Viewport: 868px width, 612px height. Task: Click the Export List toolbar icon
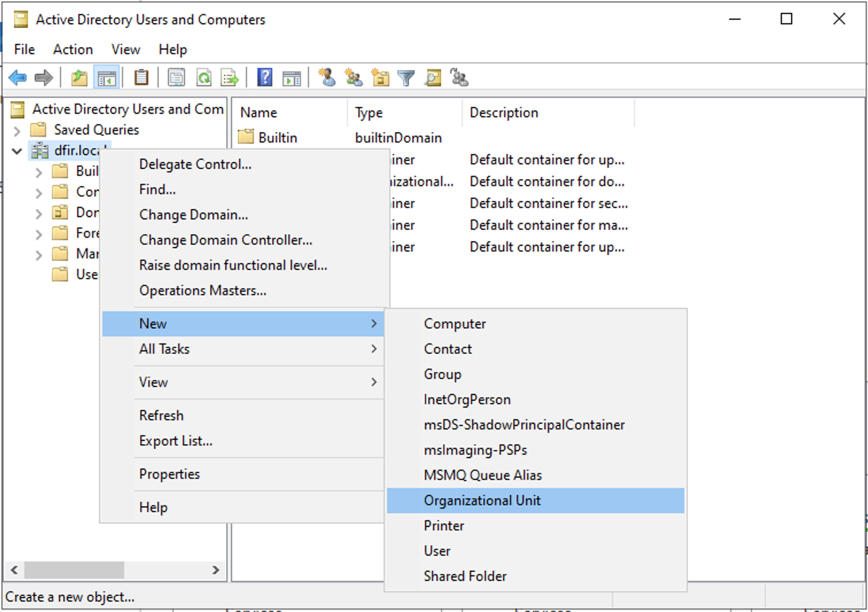[x=230, y=78]
